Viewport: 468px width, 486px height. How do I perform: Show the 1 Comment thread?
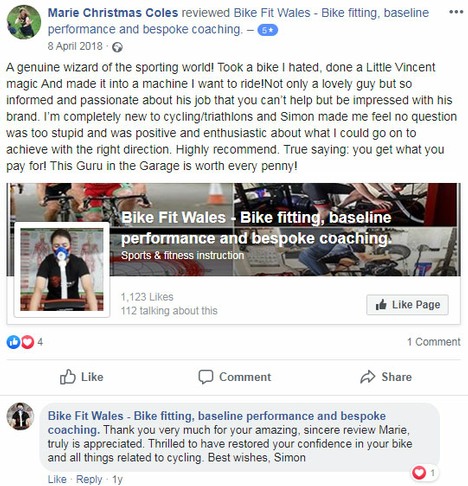click(434, 342)
